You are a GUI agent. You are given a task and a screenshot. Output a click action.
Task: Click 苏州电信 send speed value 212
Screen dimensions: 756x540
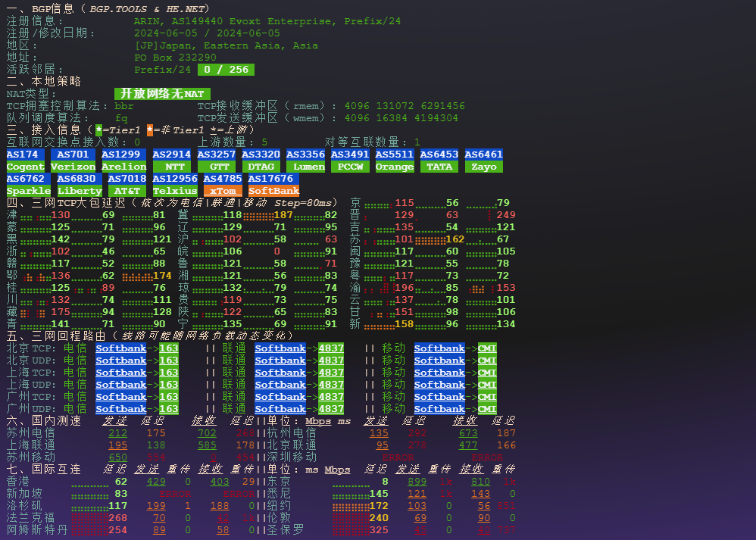(117, 433)
